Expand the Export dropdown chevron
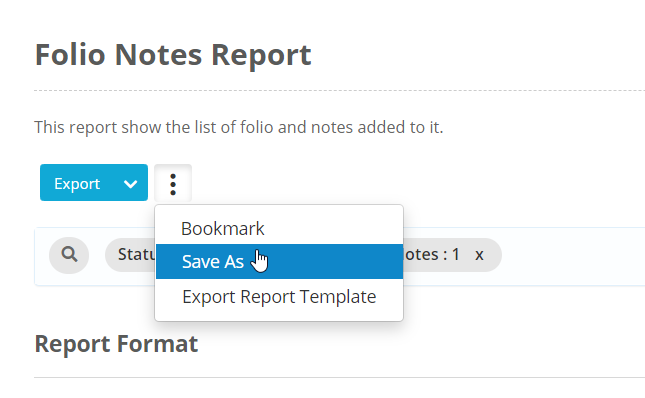645x398 pixels. pyautogui.click(x=130, y=183)
